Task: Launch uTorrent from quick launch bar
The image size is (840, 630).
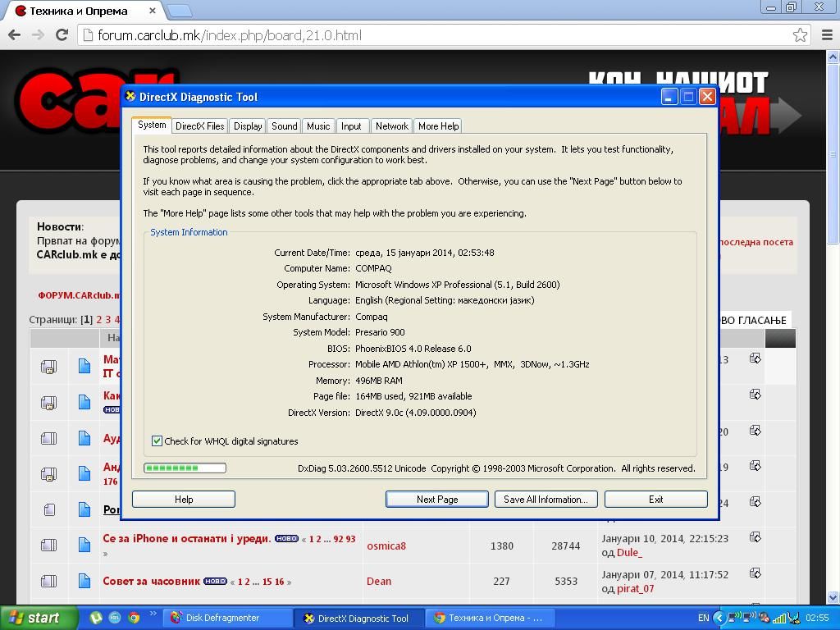Action: coord(96,618)
